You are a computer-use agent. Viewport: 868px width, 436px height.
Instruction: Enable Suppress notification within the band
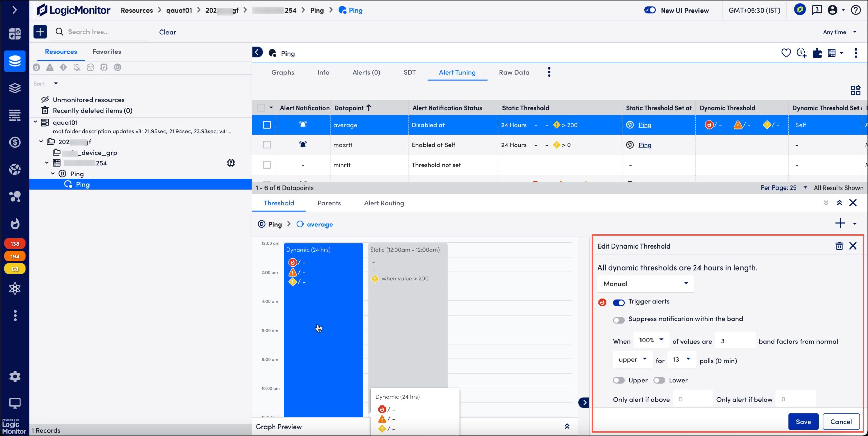coord(618,320)
